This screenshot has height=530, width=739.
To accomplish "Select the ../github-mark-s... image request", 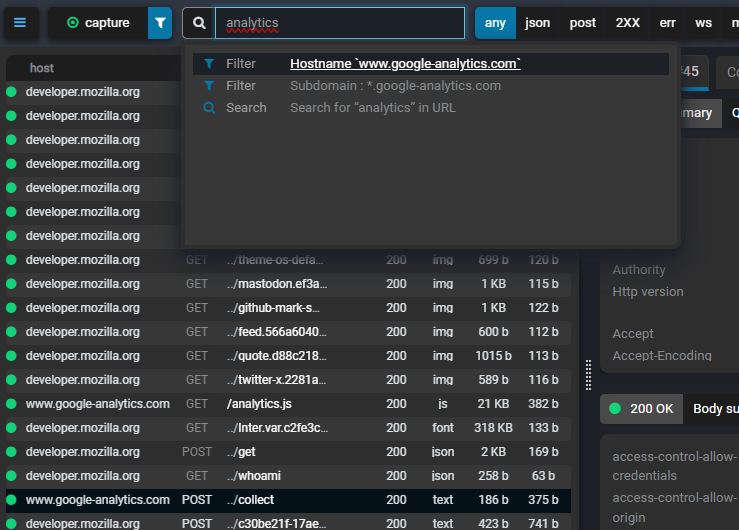I will (288, 308).
